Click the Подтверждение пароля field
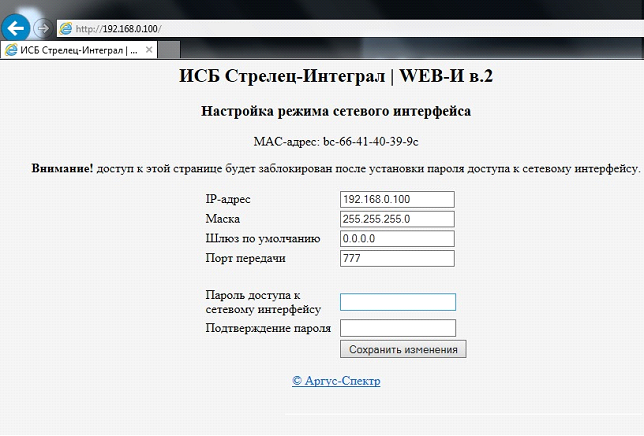Image resolution: width=644 pixels, height=436 pixels. 398,328
